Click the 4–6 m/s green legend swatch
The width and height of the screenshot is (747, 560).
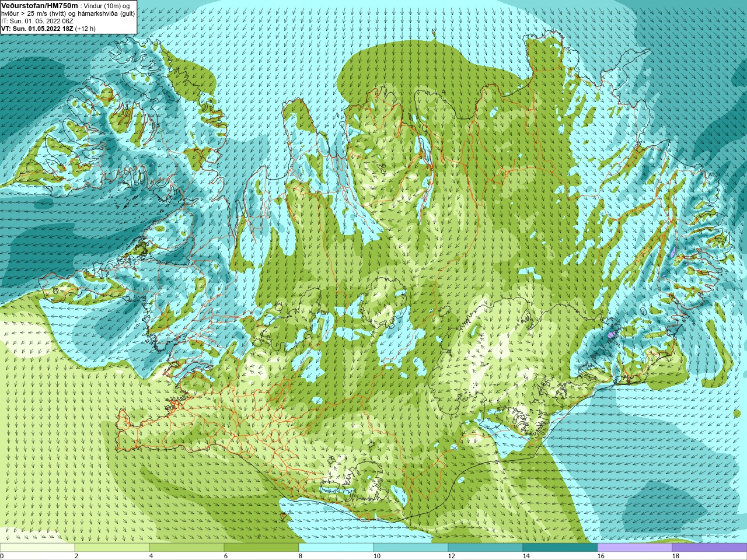coord(187,547)
